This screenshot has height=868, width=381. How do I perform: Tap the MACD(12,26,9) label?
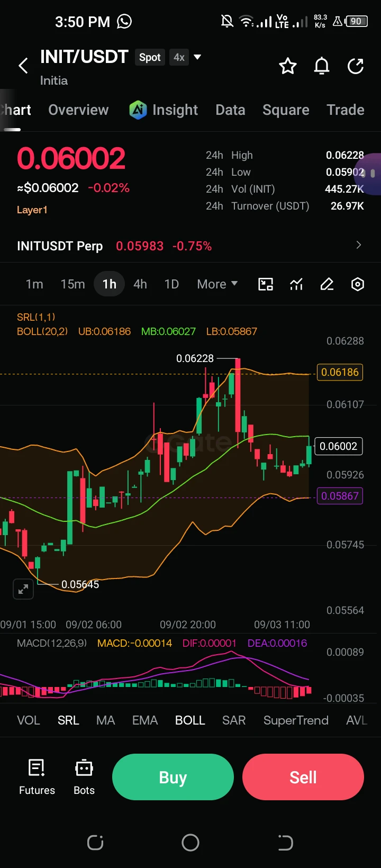tap(52, 643)
